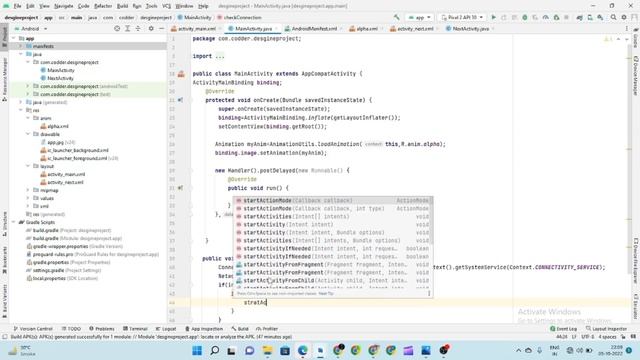Collapse the drawable folder
Viewport: 640px width, 360px height.
28,134
